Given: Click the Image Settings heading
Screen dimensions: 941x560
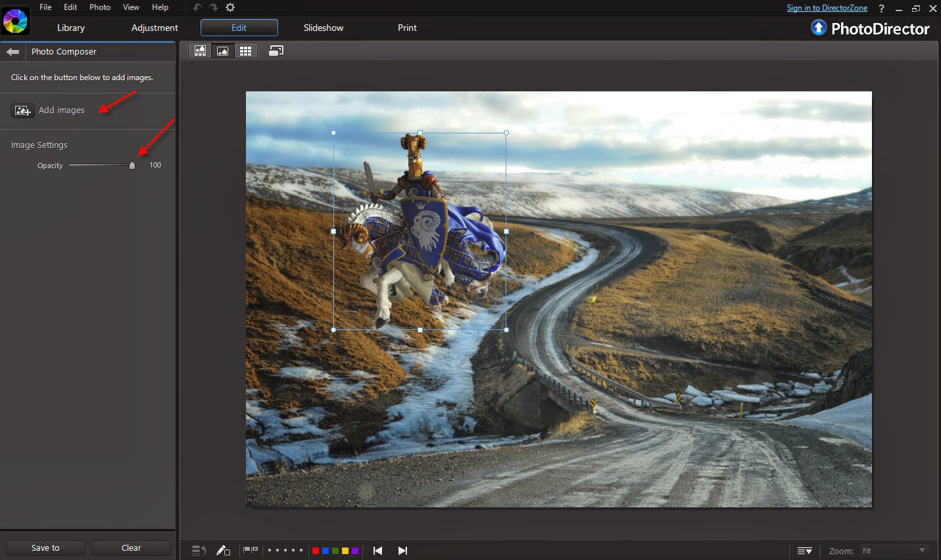Looking at the screenshot, I should point(39,145).
